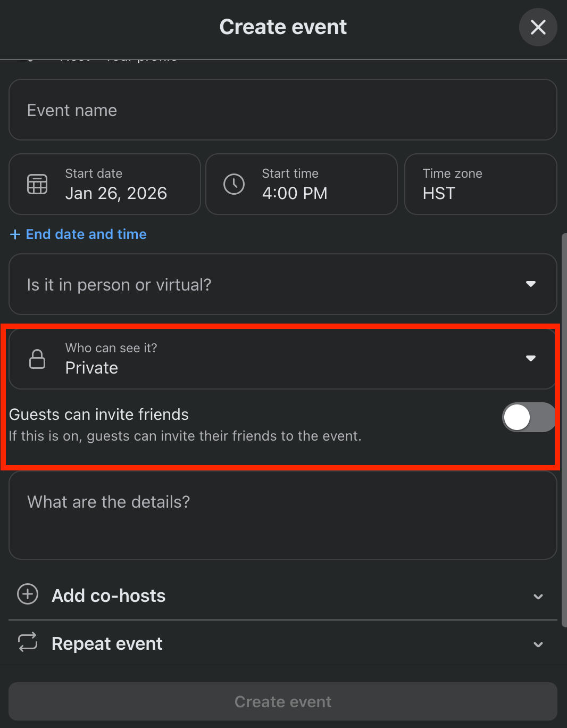
Task: Expand the Add co-hosts chevron
Action: click(538, 597)
